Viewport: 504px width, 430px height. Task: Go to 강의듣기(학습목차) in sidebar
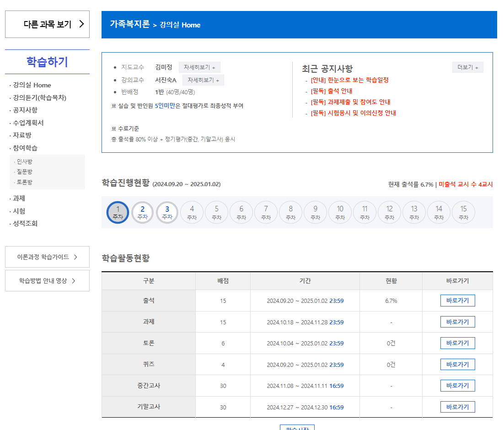[x=40, y=97]
